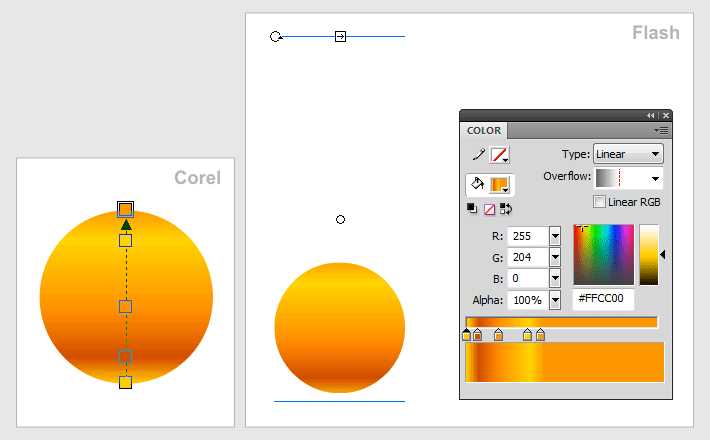Screen dimensions: 710x440
Task: Select the COLOR panel tab
Action: (x=484, y=130)
